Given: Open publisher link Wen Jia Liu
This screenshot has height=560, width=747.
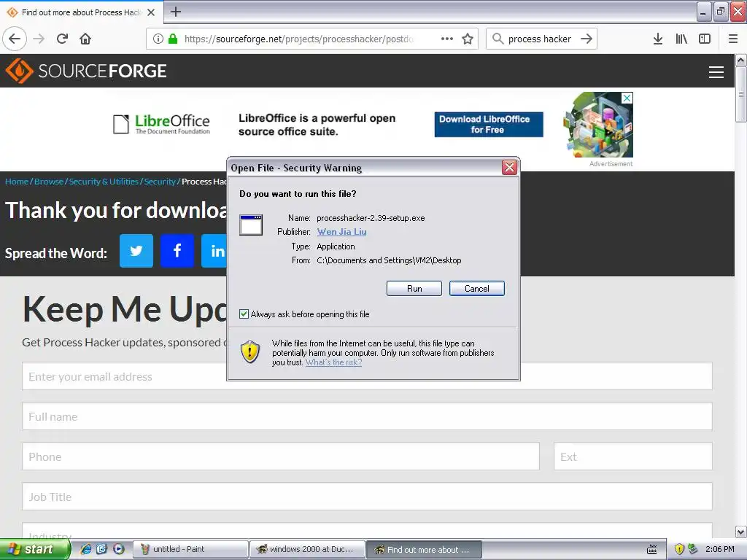Looking at the screenshot, I should (x=341, y=232).
